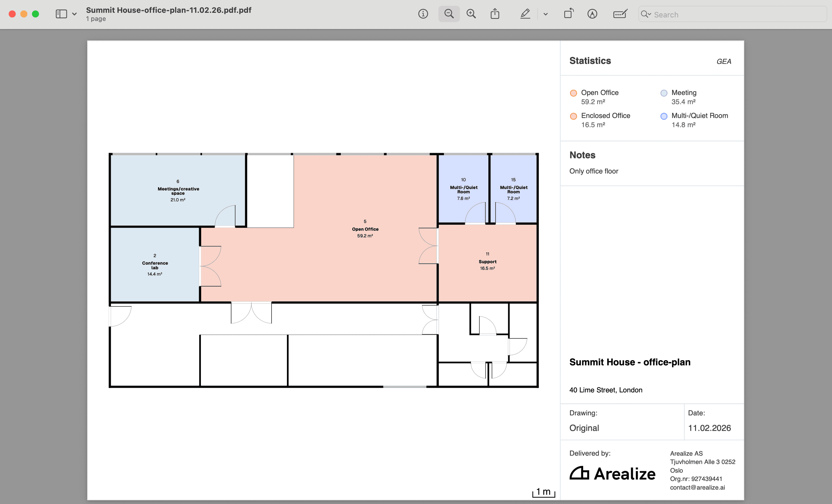The width and height of the screenshot is (832, 504).
Task: Show the Markup toolbar
Action: 592,14
